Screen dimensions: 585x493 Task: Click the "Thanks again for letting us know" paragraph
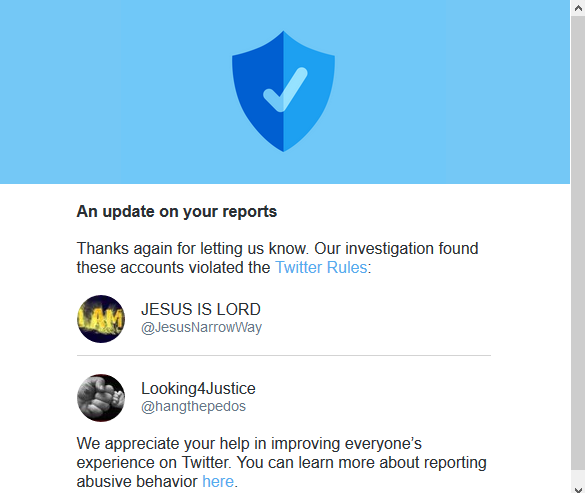click(277, 258)
